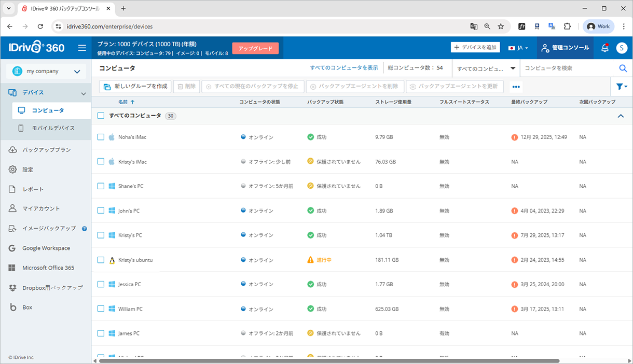Screen dimensions: 633x364
Task: Select モバイルデバイス in the sidebar
Action: coord(53,128)
